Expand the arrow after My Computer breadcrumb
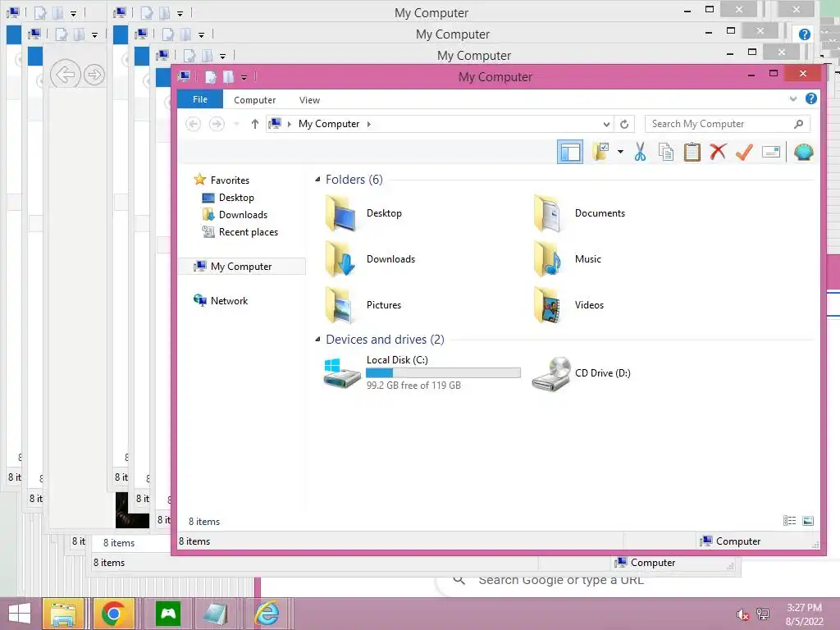The height and width of the screenshot is (630, 840). click(368, 124)
